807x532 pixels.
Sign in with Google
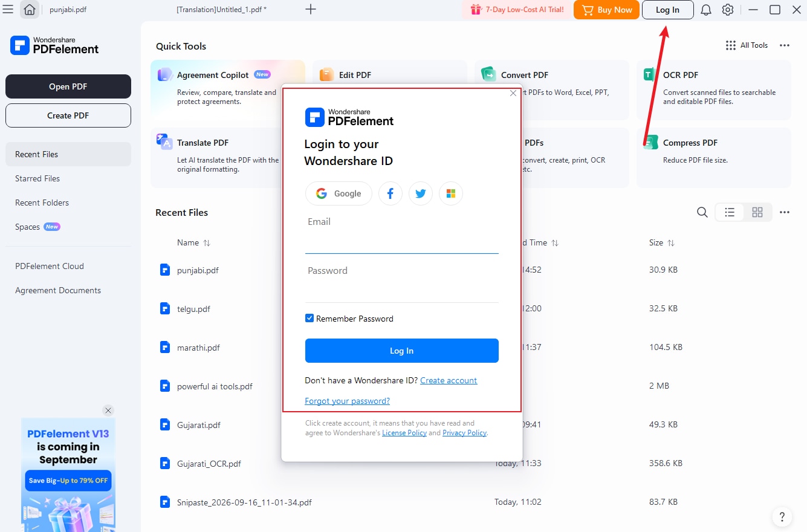[x=339, y=193]
